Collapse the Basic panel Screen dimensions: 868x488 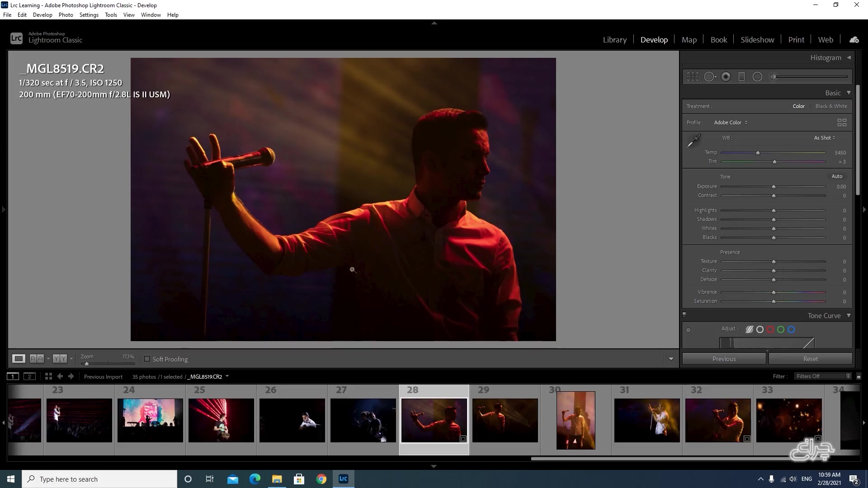coord(849,93)
